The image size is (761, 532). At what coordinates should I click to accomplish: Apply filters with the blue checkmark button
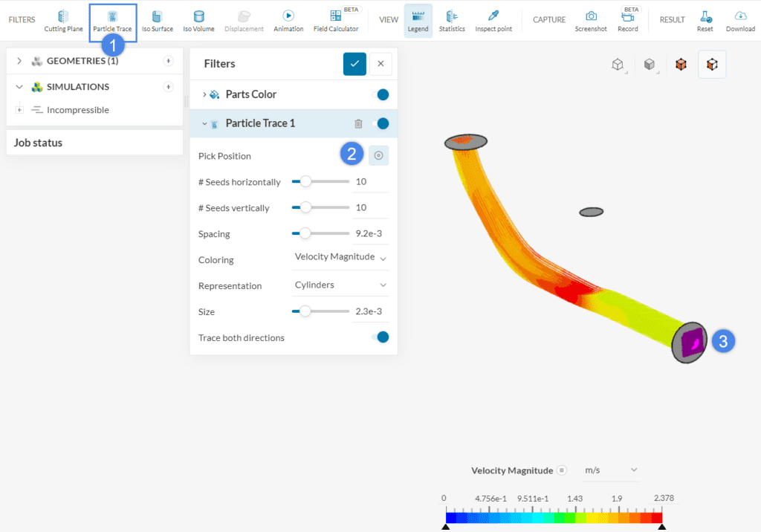pyautogui.click(x=354, y=64)
